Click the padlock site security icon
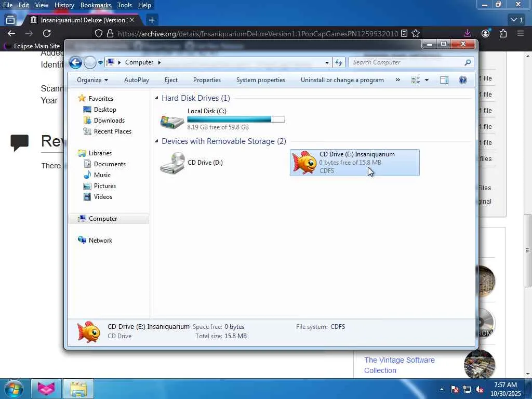The image size is (532, 399). click(110, 33)
